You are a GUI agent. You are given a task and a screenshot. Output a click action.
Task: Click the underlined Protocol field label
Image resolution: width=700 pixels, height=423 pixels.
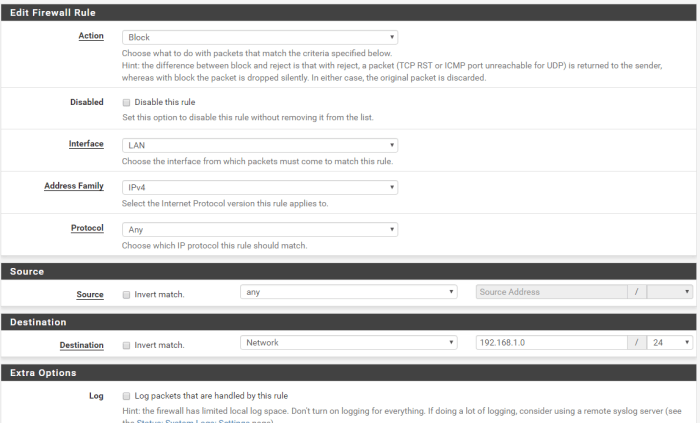pos(87,228)
